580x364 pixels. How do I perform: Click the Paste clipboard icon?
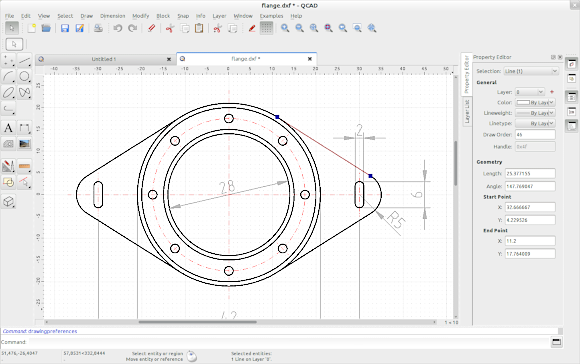(199, 28)
